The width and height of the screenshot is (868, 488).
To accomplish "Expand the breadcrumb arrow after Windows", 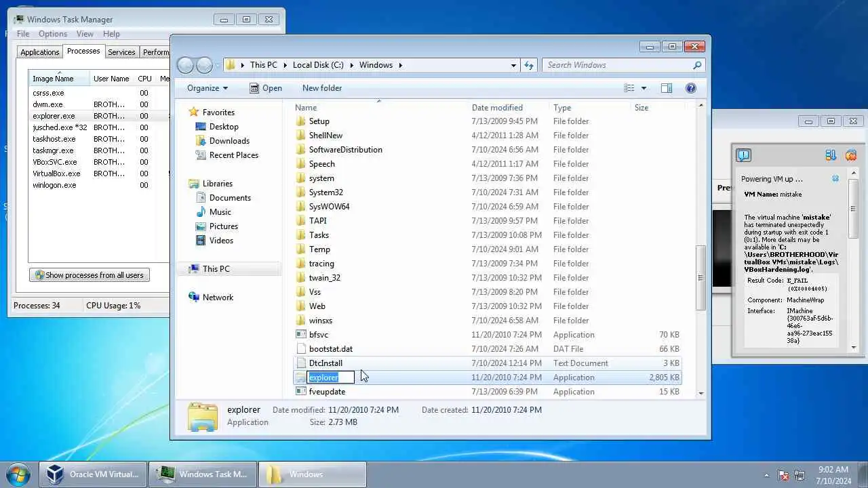I will (401, 65).
